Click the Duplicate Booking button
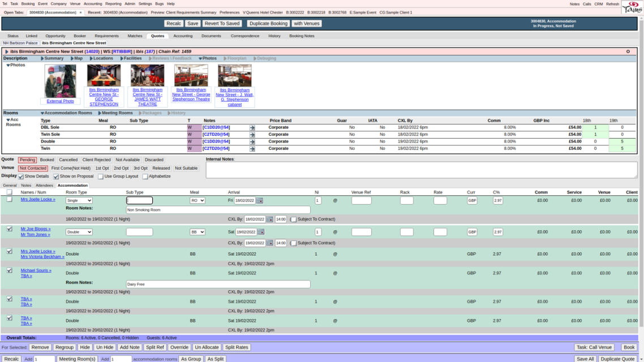The width and height of the screenshot is (644, 362). [268, 24]
